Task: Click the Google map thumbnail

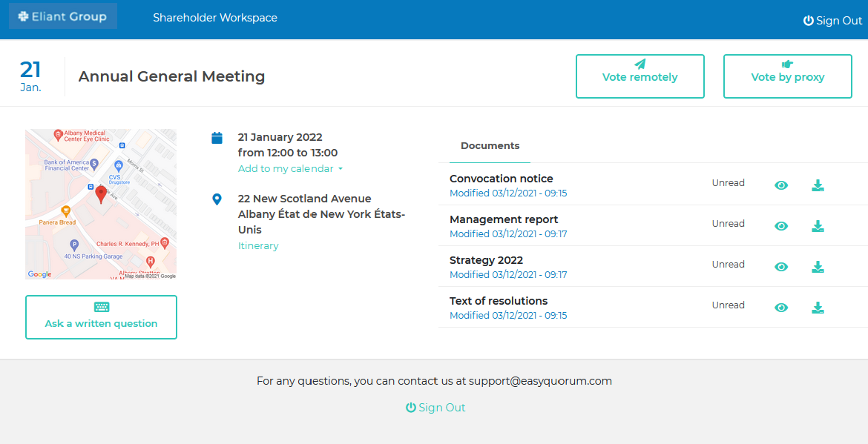Action: tap(101, 205)
